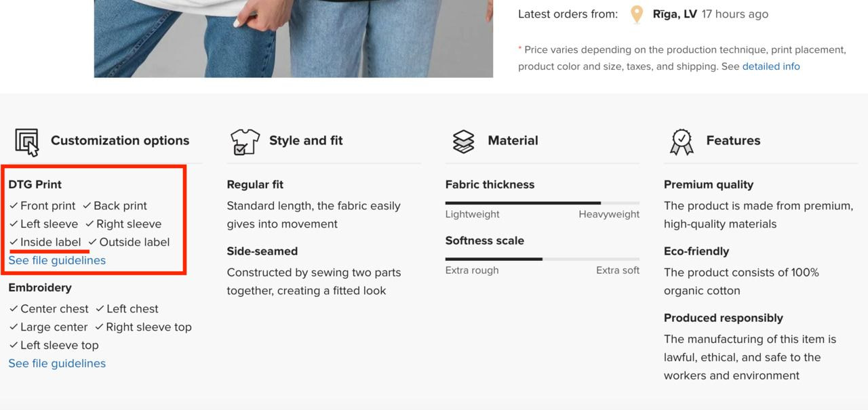868x410 pixels.
Task: Select the Features section heading
Action: [733, 140]
